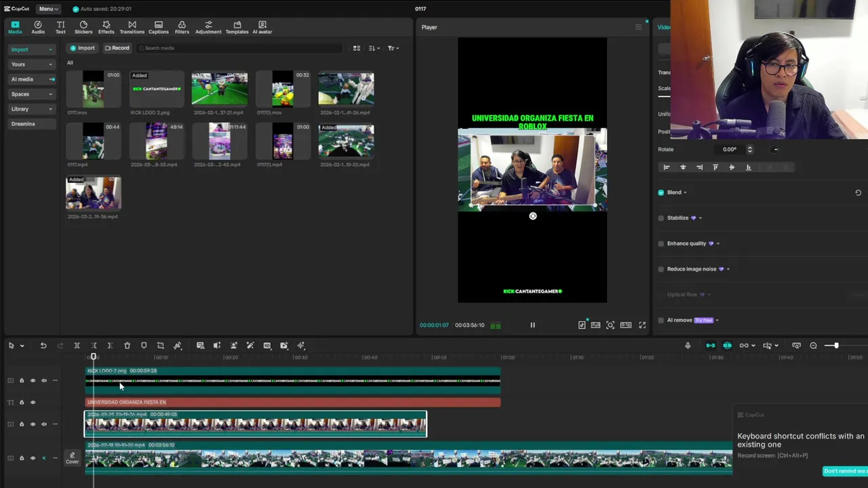Screen dimensions: 868x488
Task: Click the rotation dial knob next to Rotate
Action: pyautogui.click(x=776, y=149)
